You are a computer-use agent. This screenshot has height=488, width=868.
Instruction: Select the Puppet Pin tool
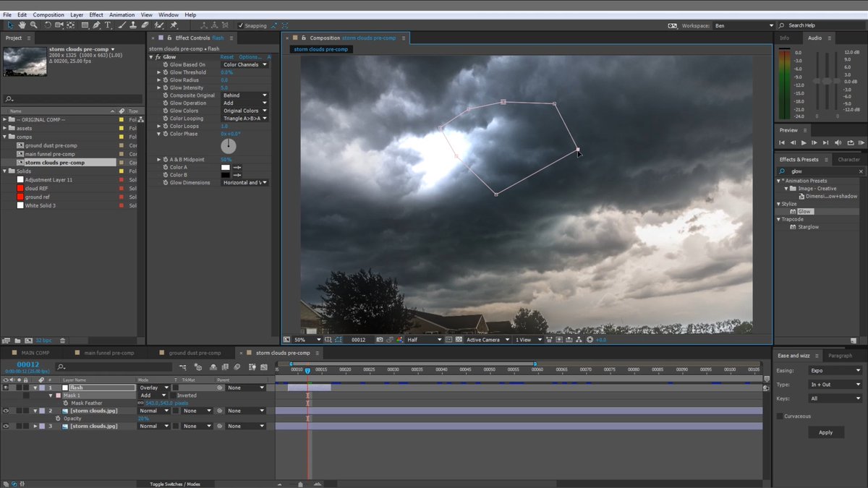pyautogui.click(x=172, y=25)
